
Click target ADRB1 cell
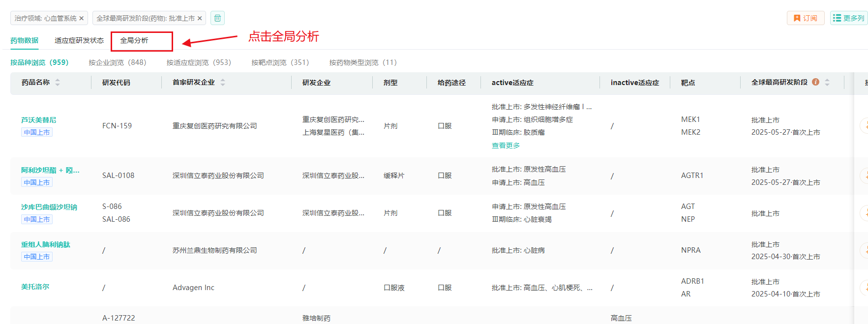click(x=692, y=281)
